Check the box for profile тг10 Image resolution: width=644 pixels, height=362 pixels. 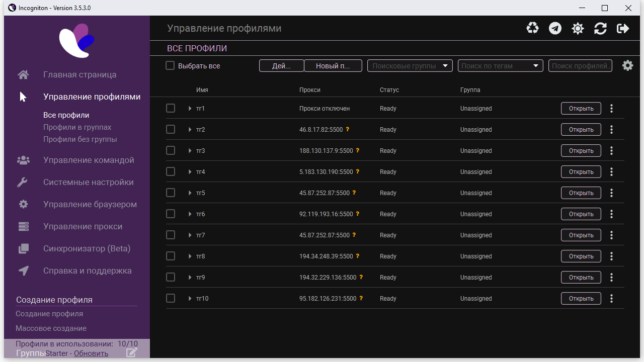(x=171, y=298)
